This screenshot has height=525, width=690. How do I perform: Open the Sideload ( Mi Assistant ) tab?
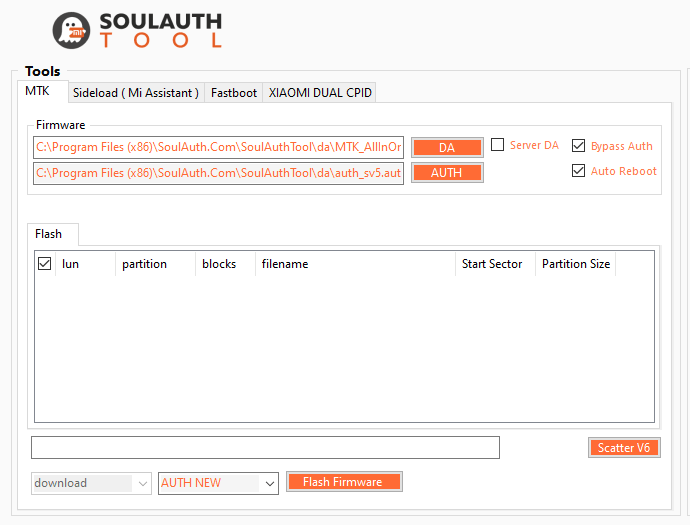pyautogui.click(x=136, y=92)
